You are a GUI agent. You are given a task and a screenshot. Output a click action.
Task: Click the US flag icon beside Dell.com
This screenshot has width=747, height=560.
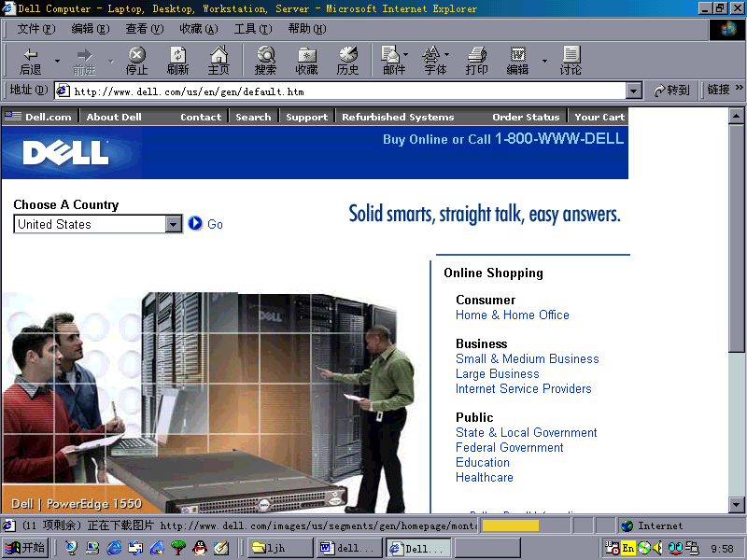(x=13, y=116)
